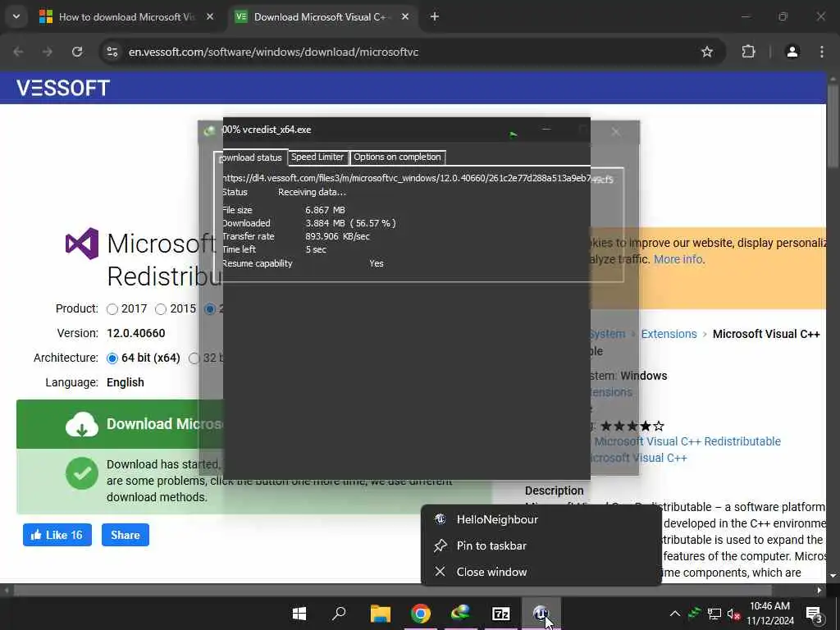Open a new browser tab
This screenshot has width=840, height=630.
pyautogui.click(x=435, y=17)
